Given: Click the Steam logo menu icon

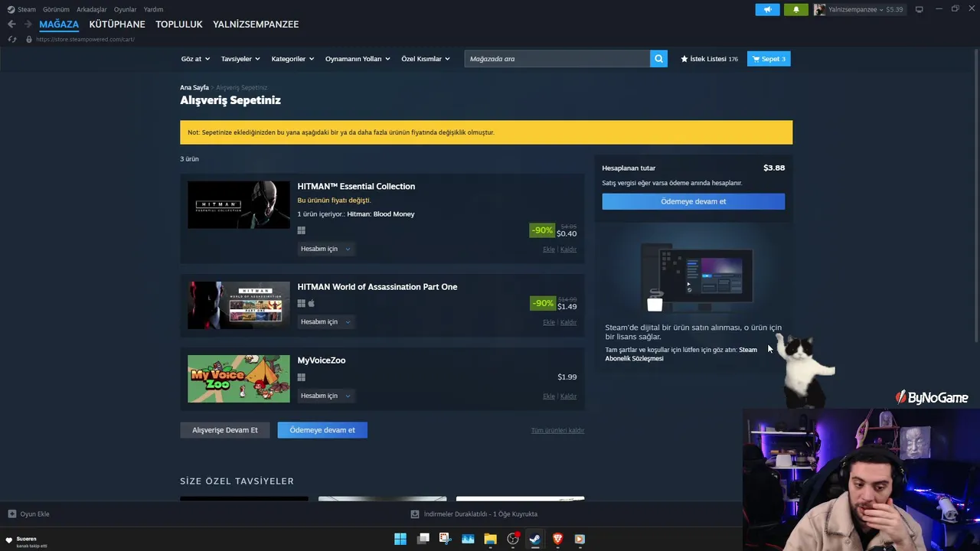Looking at the screenshot, I should [11, 9].
